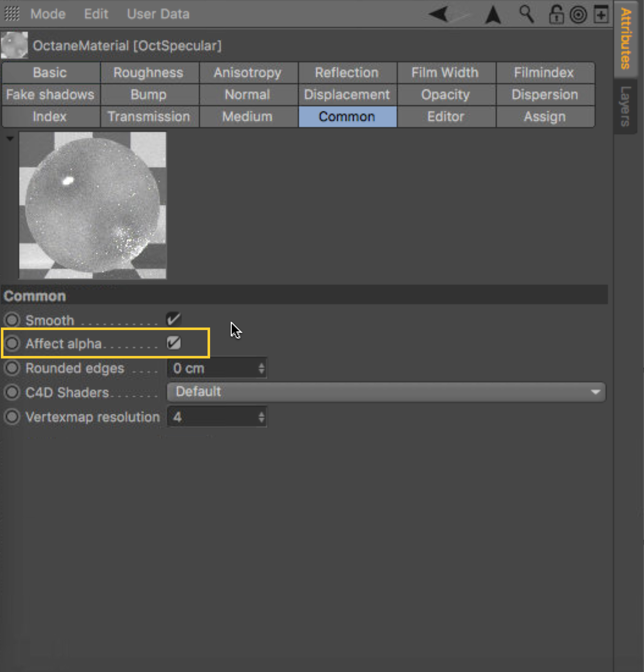
Task: Click the Rounded edges stepper arrows
Action: coord(262,369)
